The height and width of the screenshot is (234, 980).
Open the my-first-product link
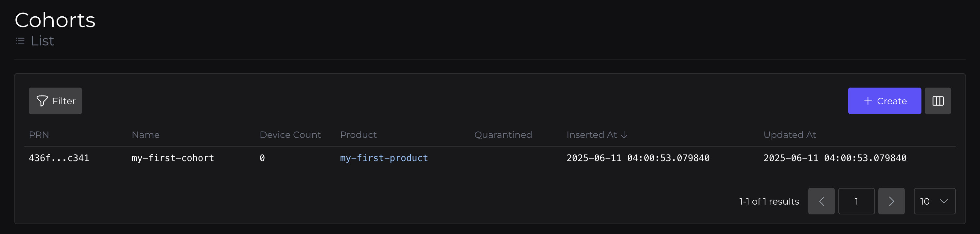383,158
